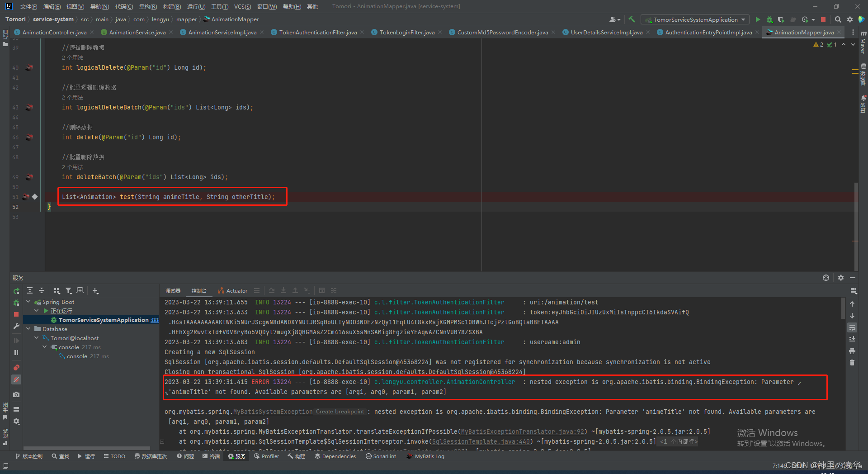Viewport: 868px width, 474px height.
Task: Print console output with the printer icon
Action: [x=852, y=351]
